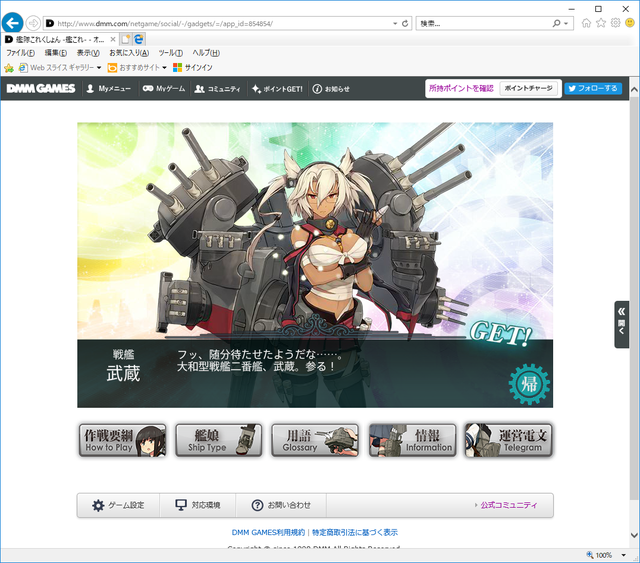Click 所持ポイントを確認 link
This screenshot has width=640, height=563.
coord(461,88)
